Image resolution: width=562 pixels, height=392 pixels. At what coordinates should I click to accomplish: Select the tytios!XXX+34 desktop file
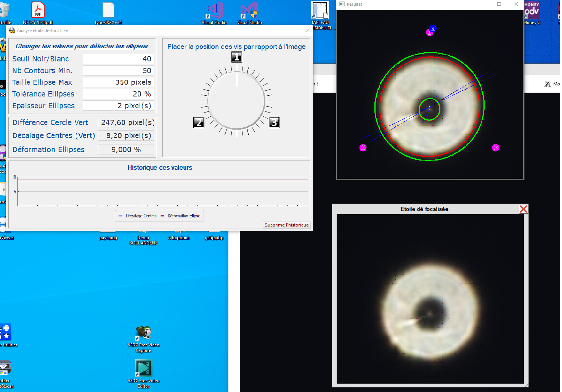click(108, 13)
